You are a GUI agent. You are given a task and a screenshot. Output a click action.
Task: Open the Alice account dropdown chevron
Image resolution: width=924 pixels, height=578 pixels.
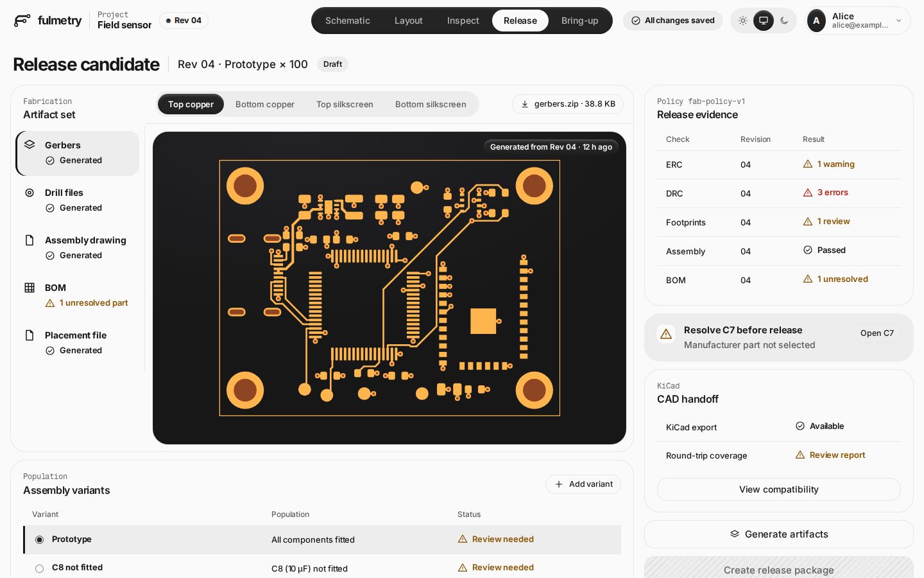point(899,21)
